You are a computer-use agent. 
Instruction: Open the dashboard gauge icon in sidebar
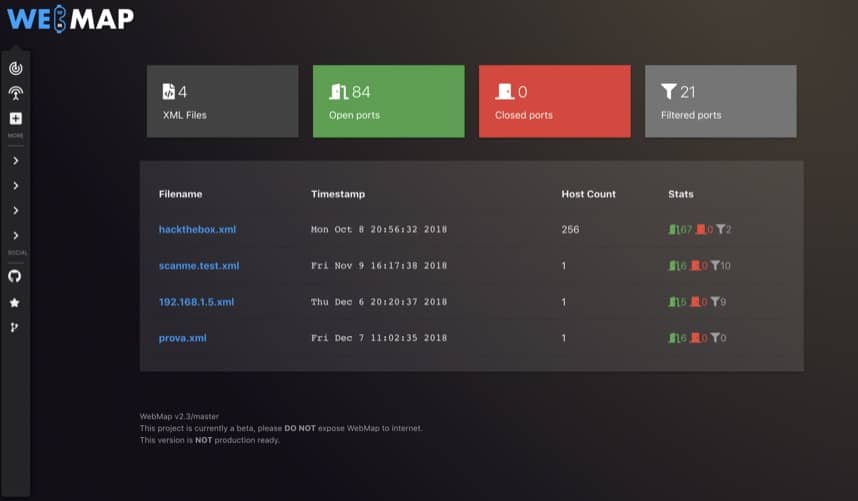coord(15,68)
